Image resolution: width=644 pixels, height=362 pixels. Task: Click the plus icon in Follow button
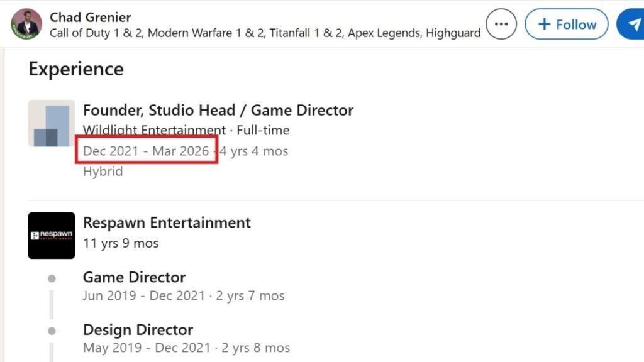(x=545, y=25)
